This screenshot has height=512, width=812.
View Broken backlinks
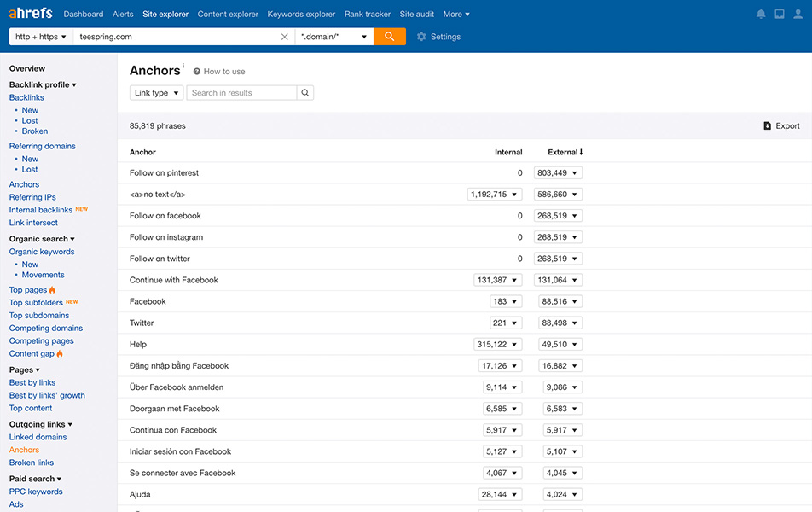point(35,131)
